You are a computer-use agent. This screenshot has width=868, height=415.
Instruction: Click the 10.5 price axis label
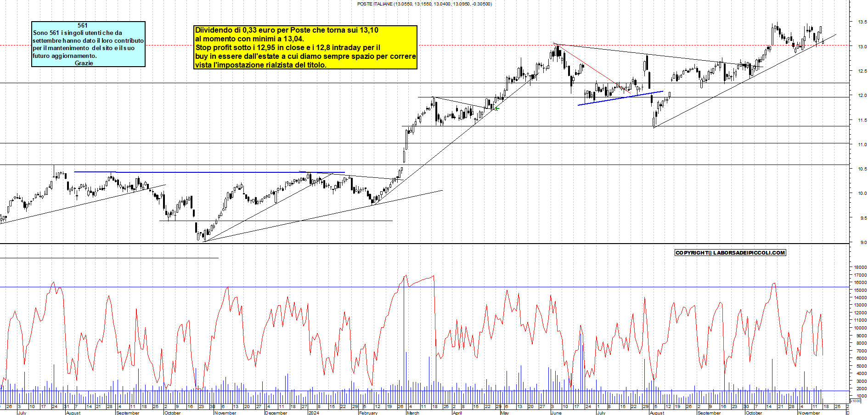tap(862, 169)
